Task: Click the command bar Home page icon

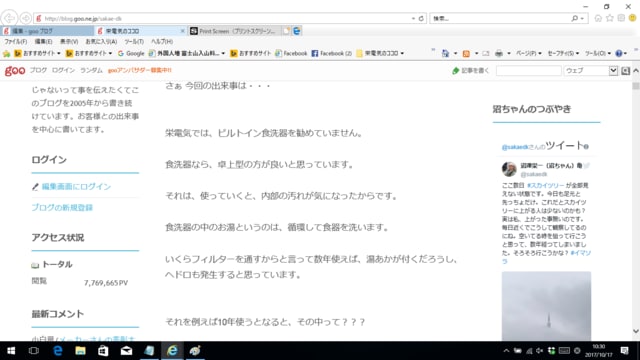Action: [x=445, y=53]
